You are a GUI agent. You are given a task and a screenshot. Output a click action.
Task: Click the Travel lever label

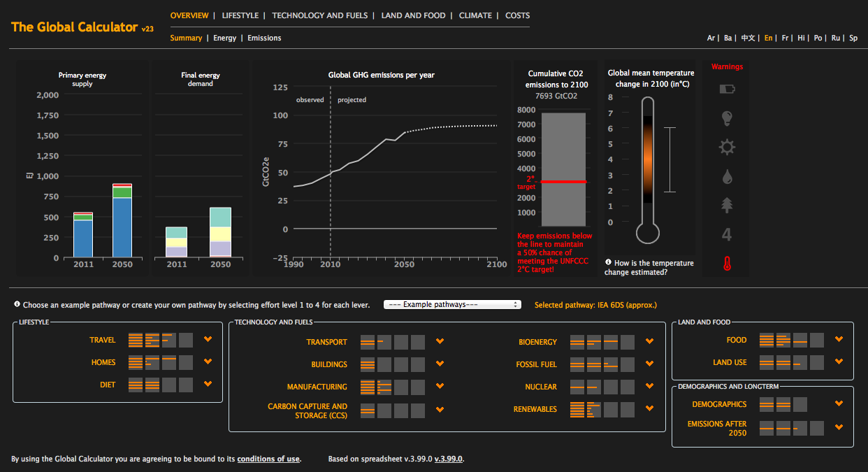(x=103, y=341)
